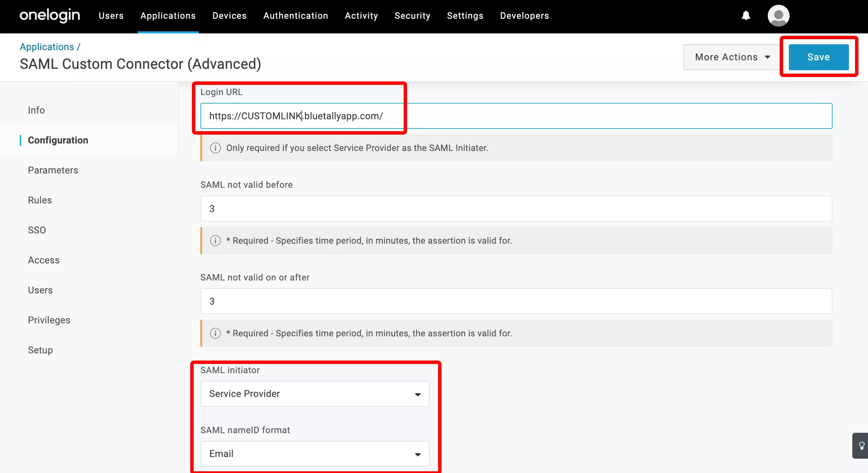Open the Authentication menu

296,16
